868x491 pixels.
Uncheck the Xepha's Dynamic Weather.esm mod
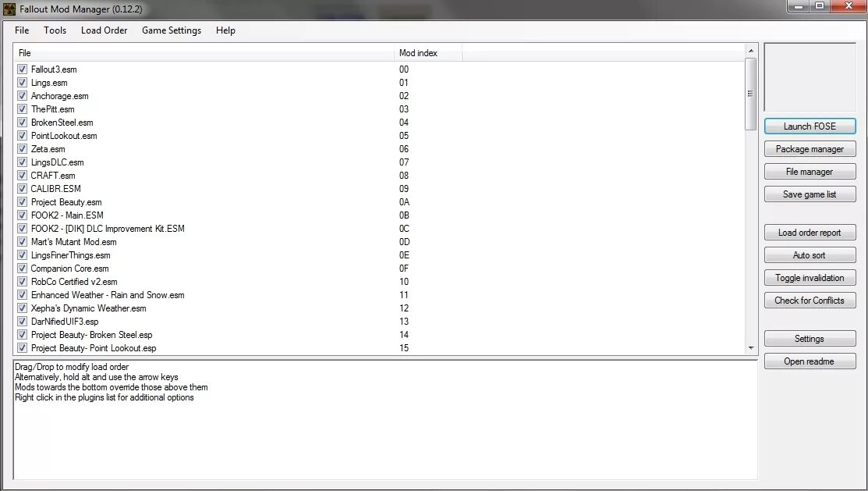22,308
